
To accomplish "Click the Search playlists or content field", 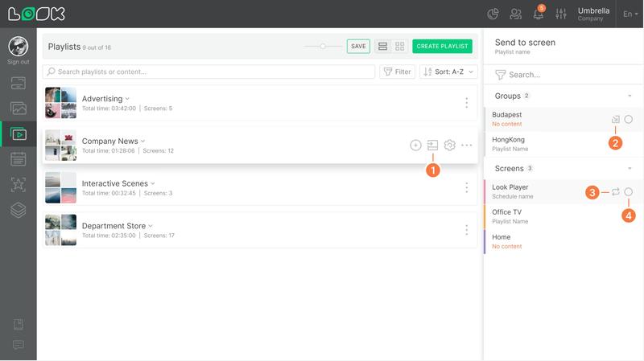I will pyautogui.click(x=208, y=72).
